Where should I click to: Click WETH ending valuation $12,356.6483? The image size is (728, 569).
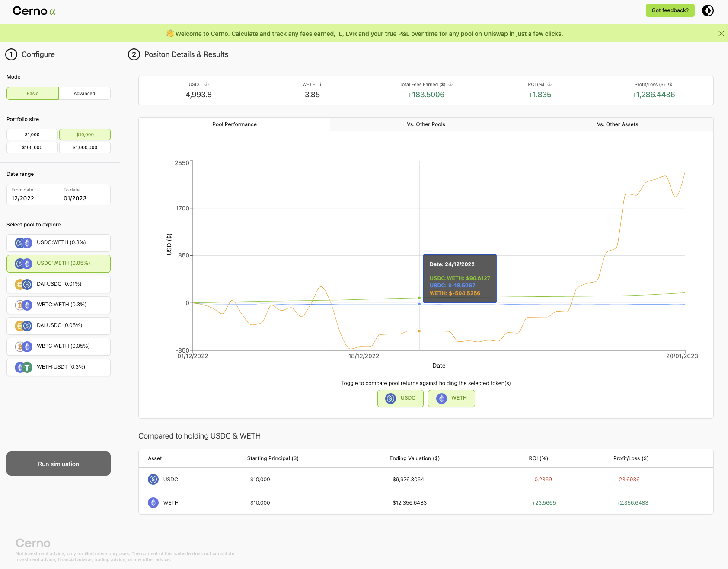coord(409,503)
